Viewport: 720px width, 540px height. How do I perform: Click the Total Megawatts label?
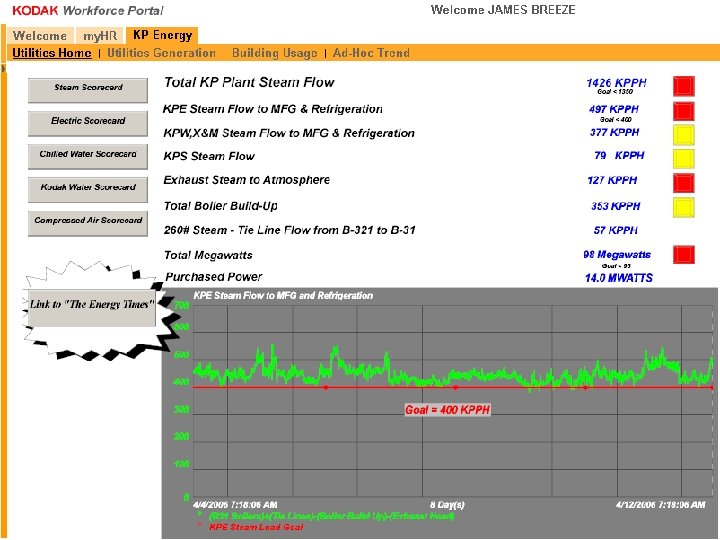[208, 255]
